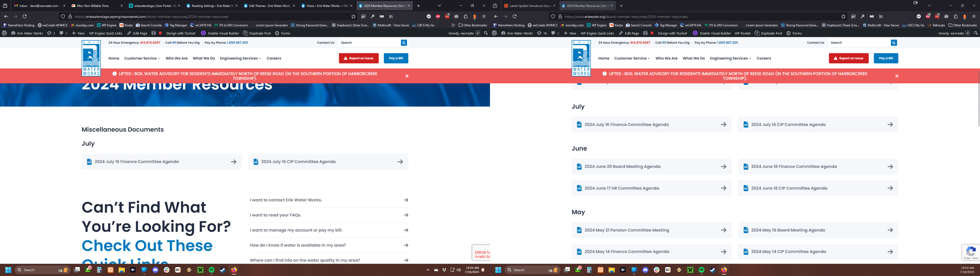Image resolution: width=980 pixels, height=276 pixels.
Task: Open a new tab in the eriewater.org window
Action: (621, 6)
